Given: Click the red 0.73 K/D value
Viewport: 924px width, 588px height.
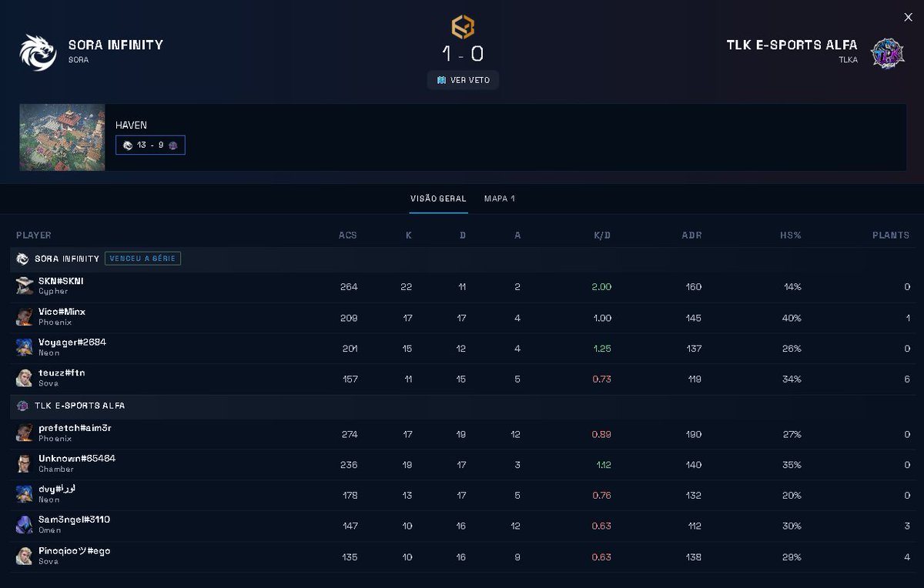Looking at the screenshot, I should tap(601, 379).
